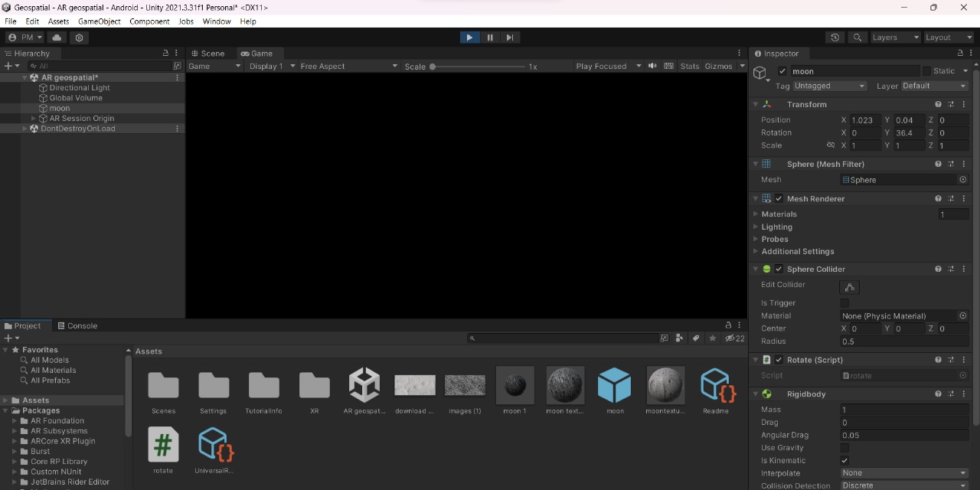Open the Free Aspect dropdown

tap(348, 66)
